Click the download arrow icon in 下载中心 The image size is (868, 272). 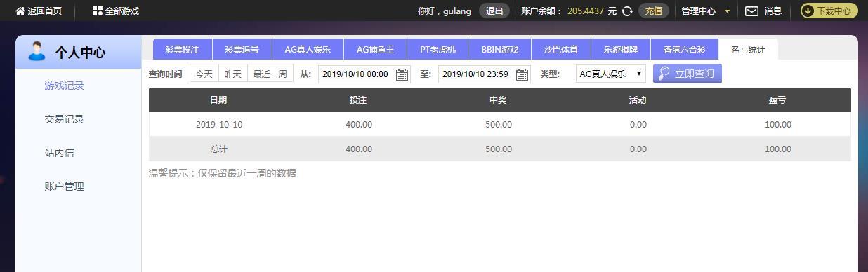click(808, 11)
